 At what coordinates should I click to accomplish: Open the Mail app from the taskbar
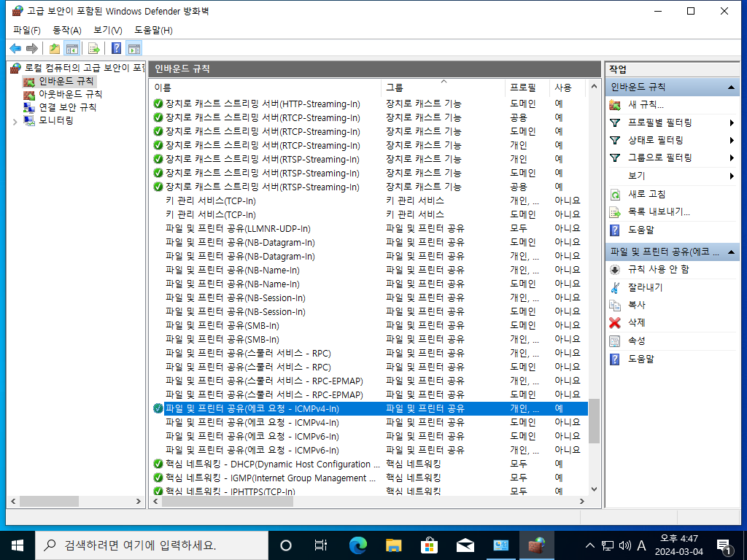click(x=465, y=545)
